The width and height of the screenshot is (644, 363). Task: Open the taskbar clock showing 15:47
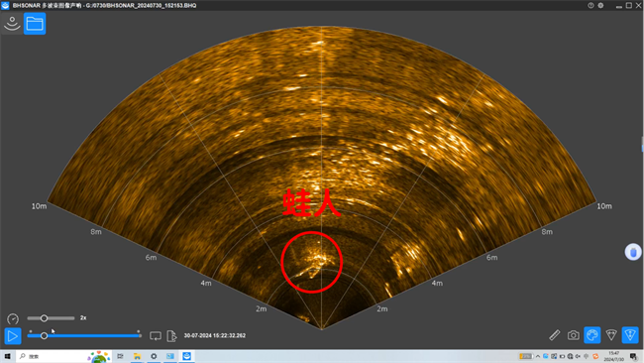[x=613, y=356]
